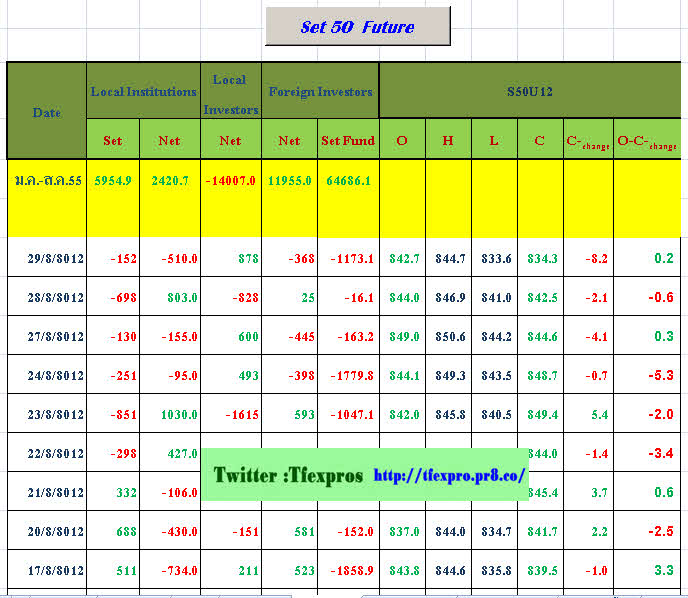This screenshot has width=688, height=598.
Task: Click the 29/8/8012 date cell
Action: point(56,258)
